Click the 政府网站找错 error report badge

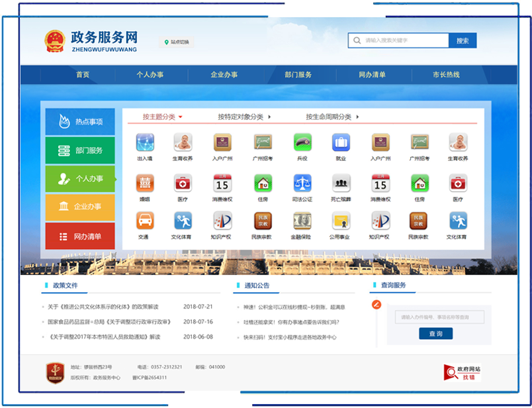tap(463, 372)
